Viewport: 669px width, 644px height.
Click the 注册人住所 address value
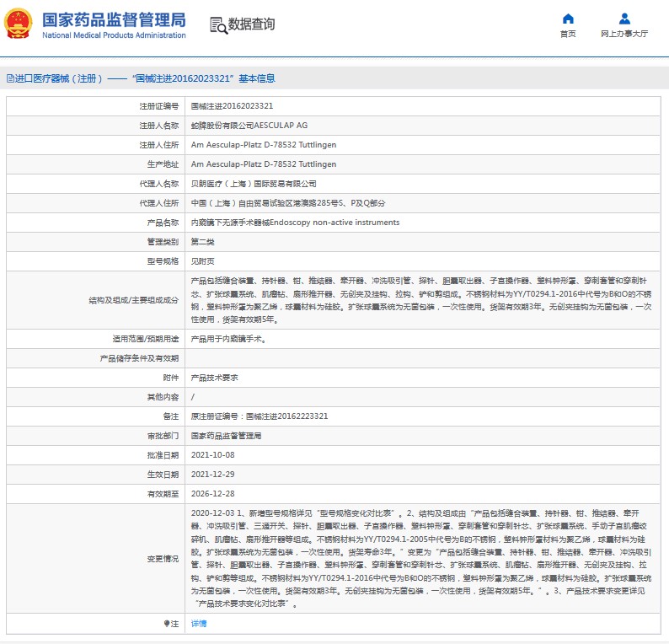click(264, 145)
